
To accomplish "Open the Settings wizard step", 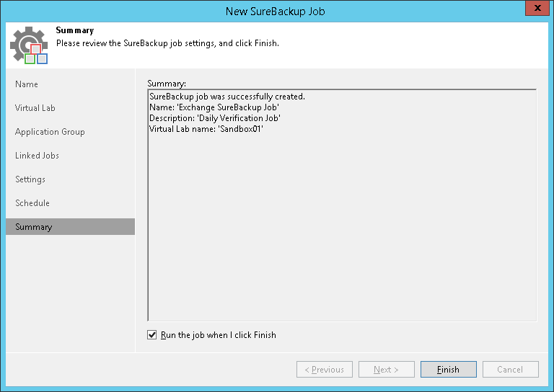I will pyautogui.click(x=30, y=179).
